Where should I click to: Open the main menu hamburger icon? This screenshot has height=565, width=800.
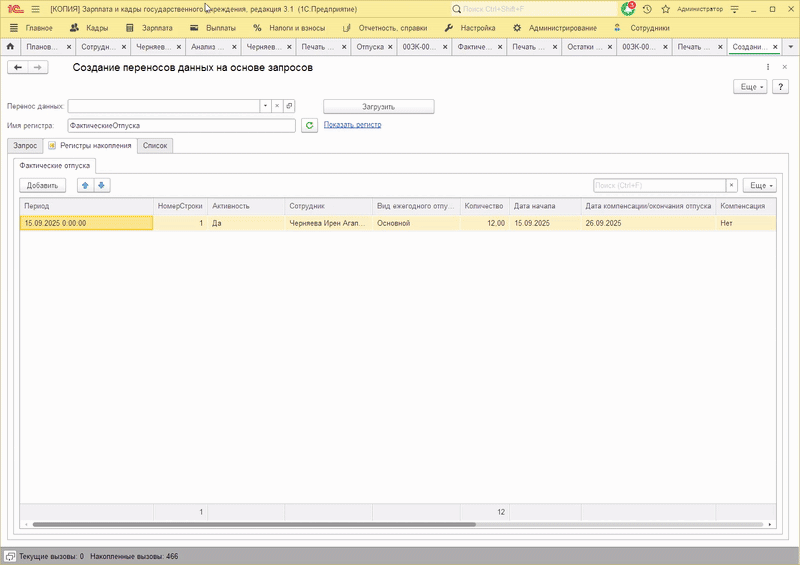pyautogui.click(x=35, y=9)
